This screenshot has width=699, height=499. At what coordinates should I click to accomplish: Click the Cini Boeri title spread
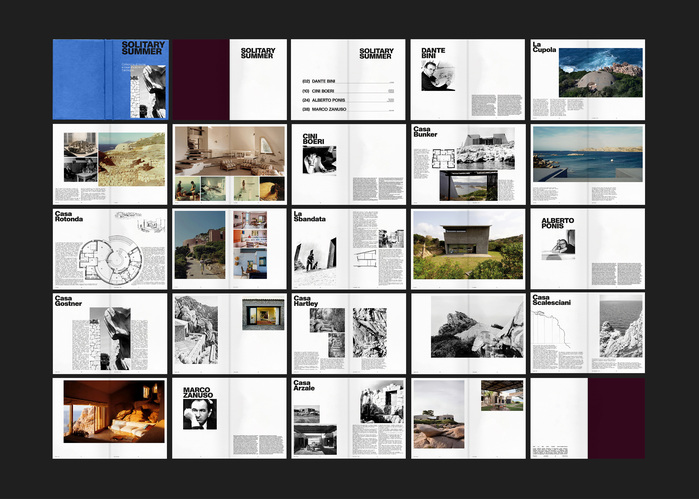348,164
